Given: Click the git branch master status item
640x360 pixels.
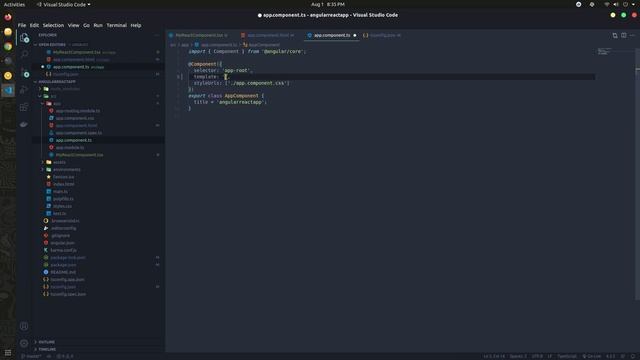Looking at the screenshot, I should pyautogui.click(x=31, y=356).
